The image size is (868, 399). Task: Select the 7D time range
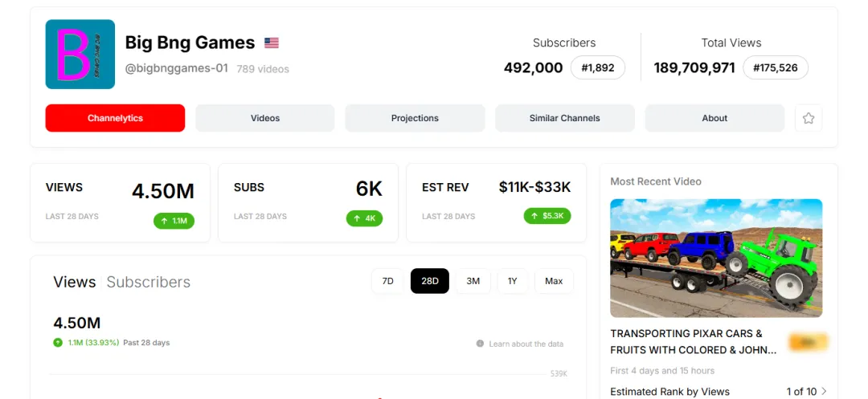[x=387, y=281]
